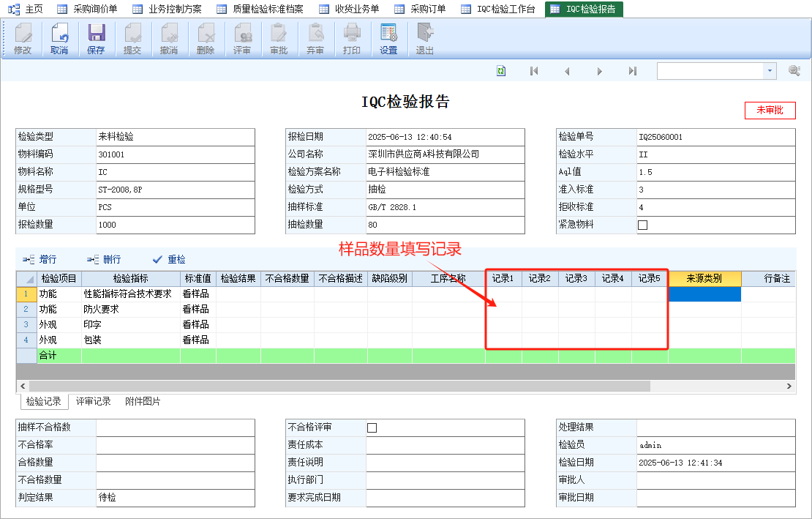Save the report with 保存 icon
Screen dimensions: 812x519
click(96, 39)
